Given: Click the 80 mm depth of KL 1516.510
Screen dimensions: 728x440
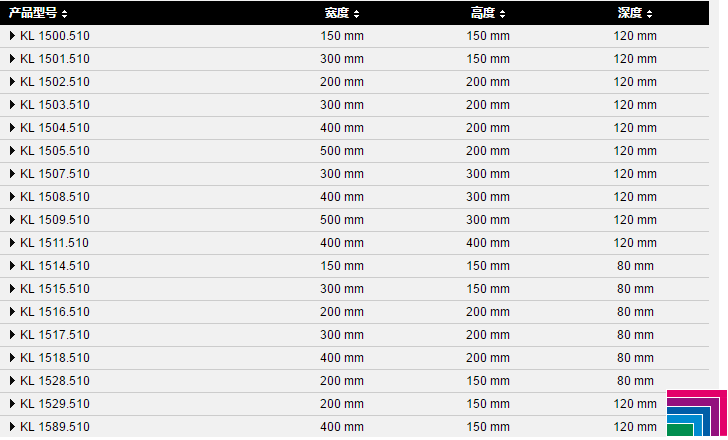Looking at the screenshot, I should tap(635, 312).
